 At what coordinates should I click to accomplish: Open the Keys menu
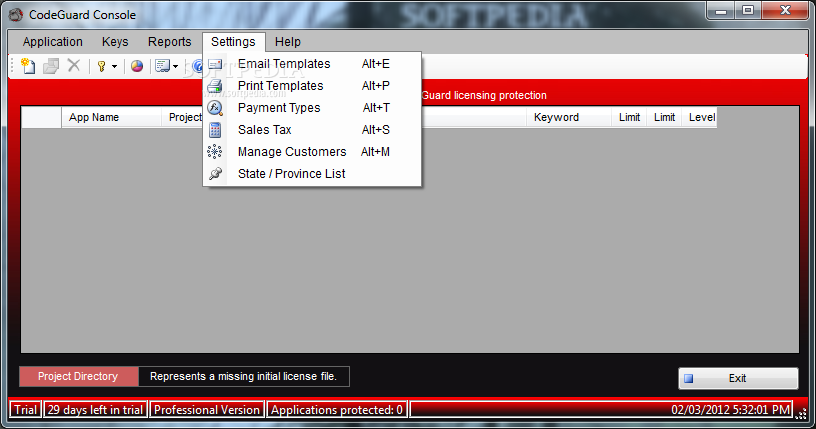tap(115, 42)
